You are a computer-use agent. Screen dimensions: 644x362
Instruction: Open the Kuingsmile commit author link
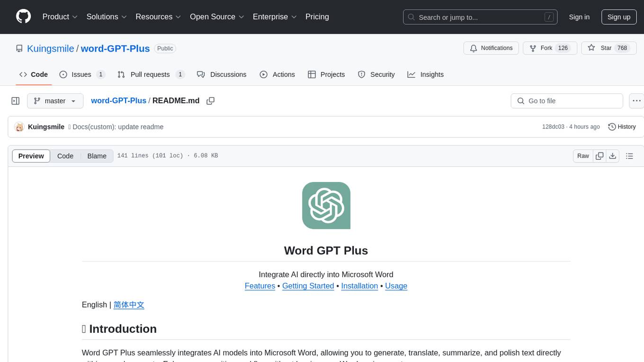46,127
